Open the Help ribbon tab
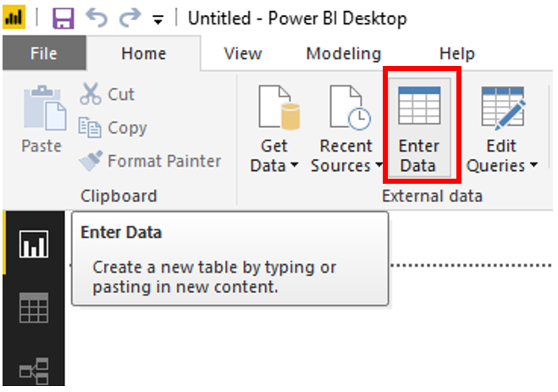 coord(457,53)
